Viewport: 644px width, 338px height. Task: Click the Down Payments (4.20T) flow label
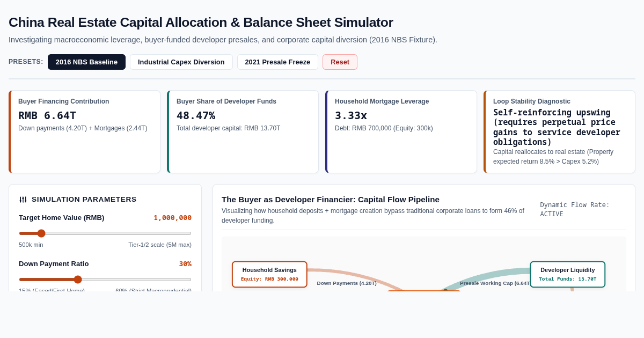[x=347, y=283]
